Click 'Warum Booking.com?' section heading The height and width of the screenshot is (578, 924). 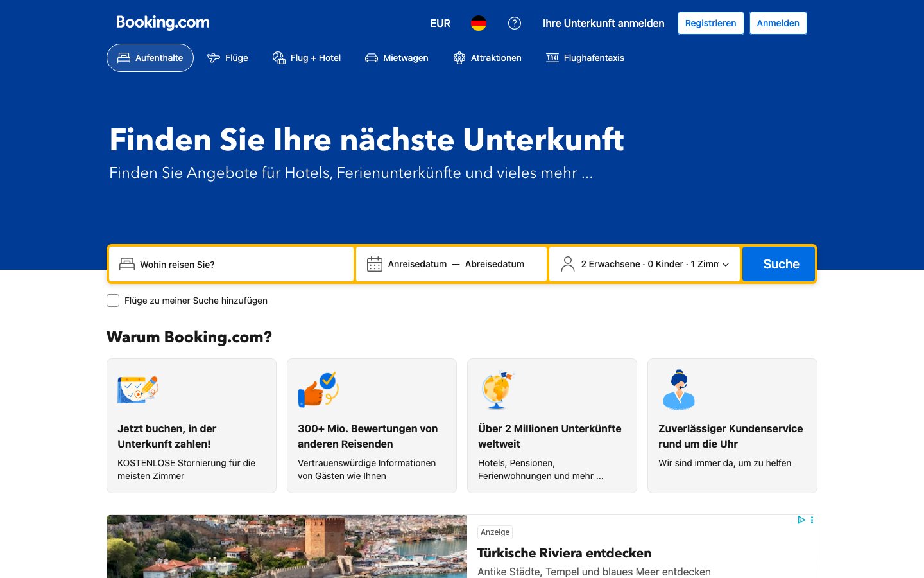tap(189, 337)
